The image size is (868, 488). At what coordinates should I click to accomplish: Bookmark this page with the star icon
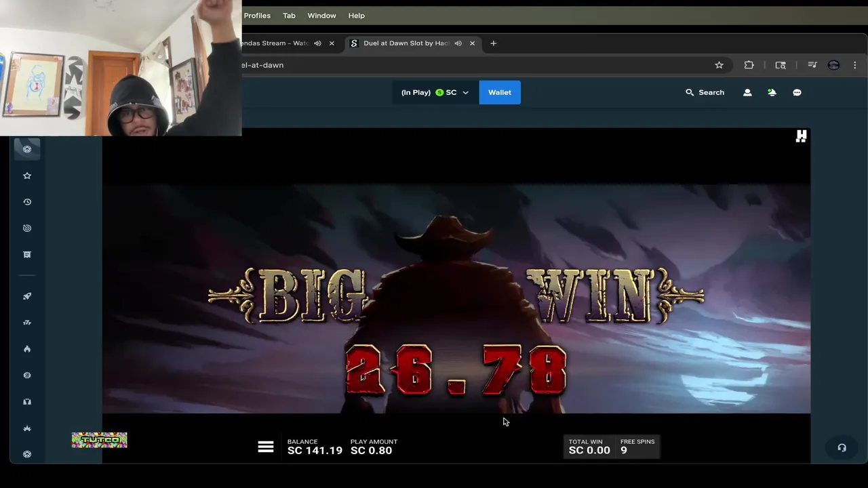coord(719,65)
